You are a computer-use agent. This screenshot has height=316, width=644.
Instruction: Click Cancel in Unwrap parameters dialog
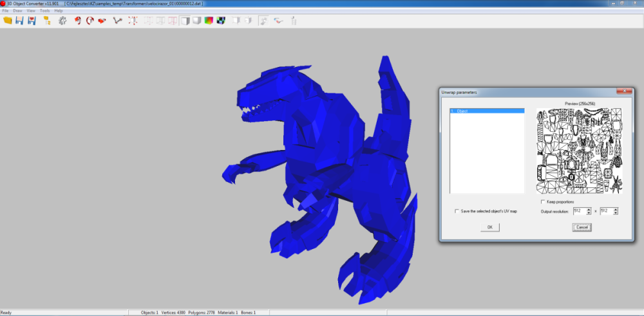point(582,227)
